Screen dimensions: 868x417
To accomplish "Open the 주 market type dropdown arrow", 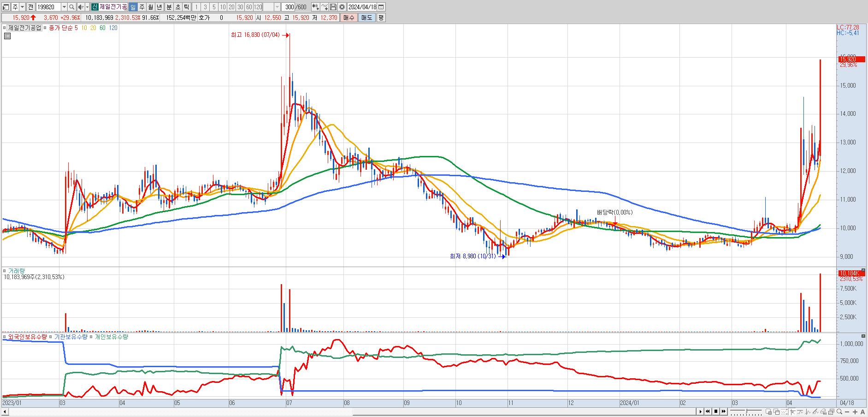I will 22,7.
